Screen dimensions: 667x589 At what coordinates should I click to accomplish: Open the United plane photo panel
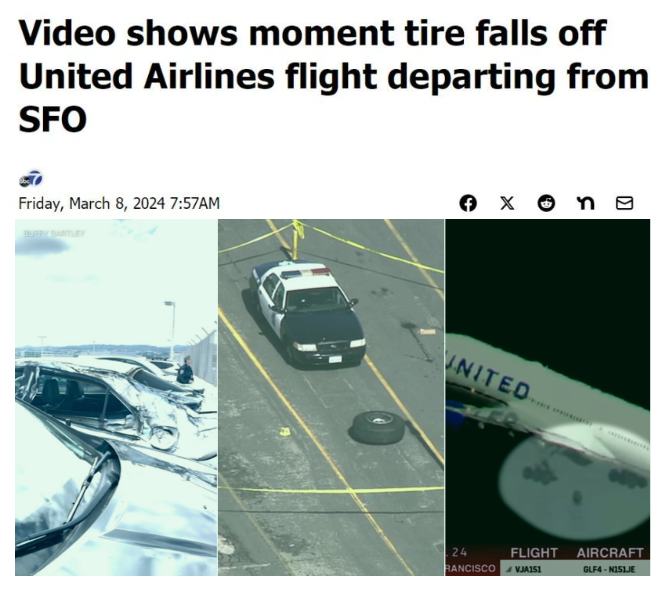click(547, 397)
